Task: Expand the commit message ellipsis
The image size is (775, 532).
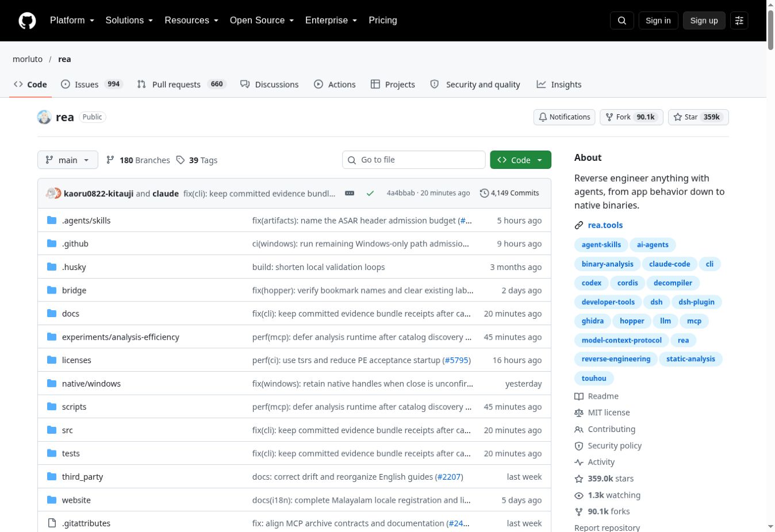Action: click(350, 194)
